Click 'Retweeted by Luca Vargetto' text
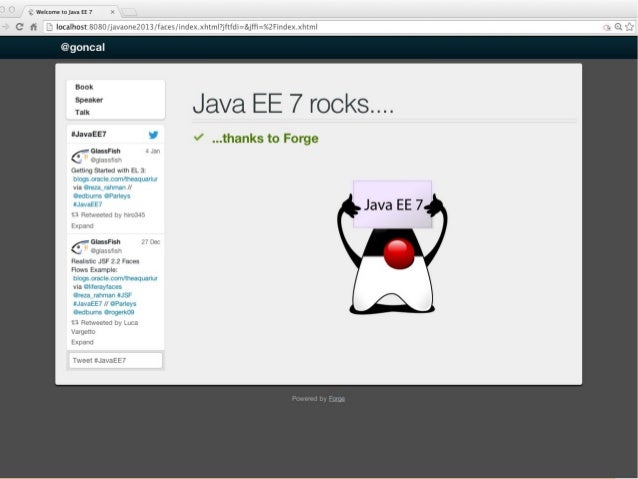 pos(105,327)
